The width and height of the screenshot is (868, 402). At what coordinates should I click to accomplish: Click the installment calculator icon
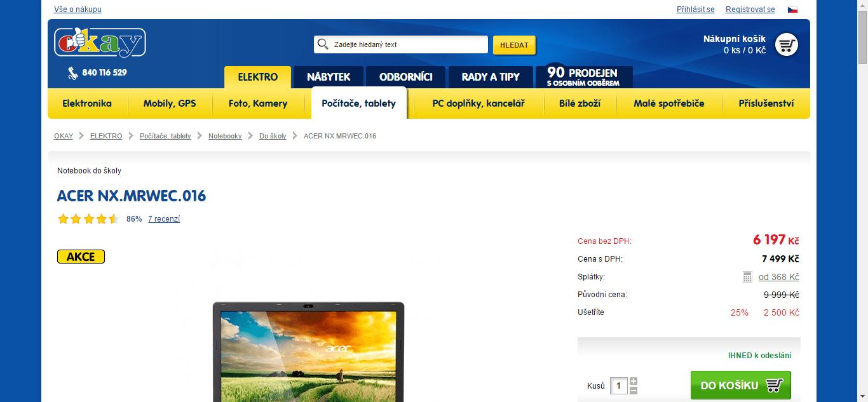pos(748,277)
